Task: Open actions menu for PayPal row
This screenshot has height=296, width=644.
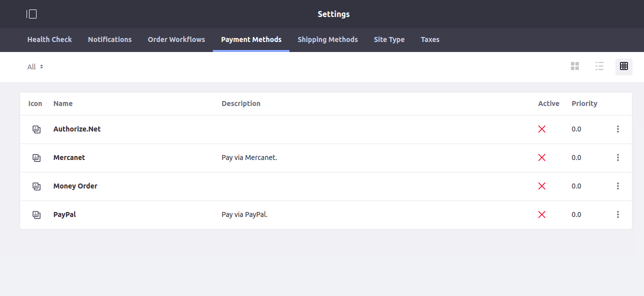Action: [618, 214]
